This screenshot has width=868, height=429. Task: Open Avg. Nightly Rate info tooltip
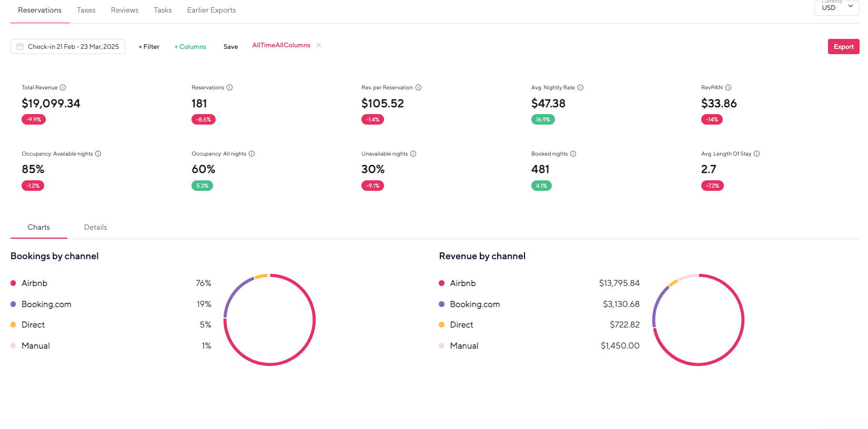[x=580, y=88]
